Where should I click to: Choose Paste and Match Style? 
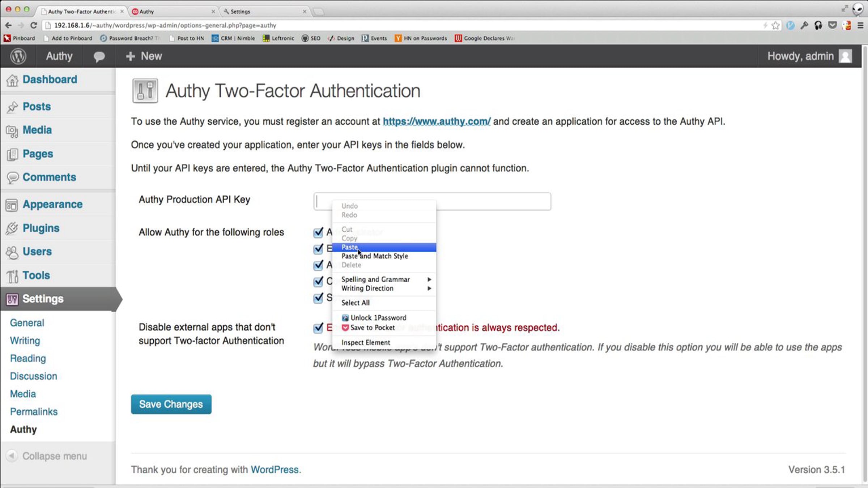384,256
